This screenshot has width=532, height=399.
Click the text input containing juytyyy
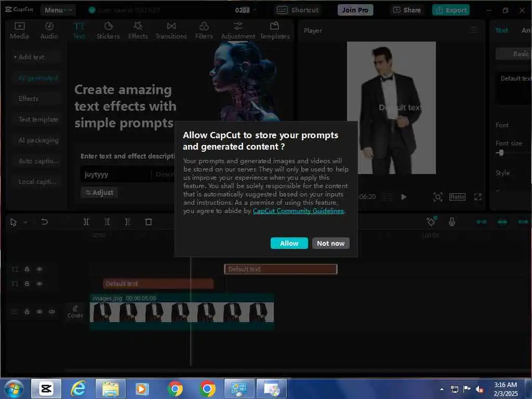click(x=115, y=175)
